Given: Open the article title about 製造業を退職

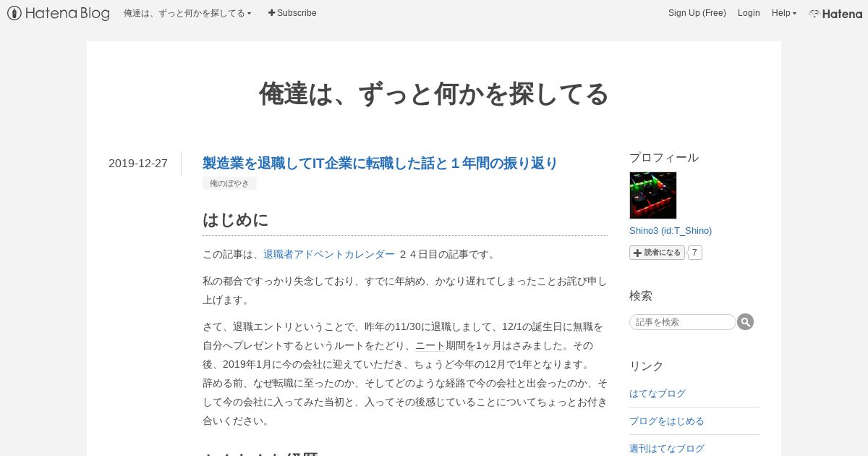Looking at the screenshot, I should tap(380, 163).
